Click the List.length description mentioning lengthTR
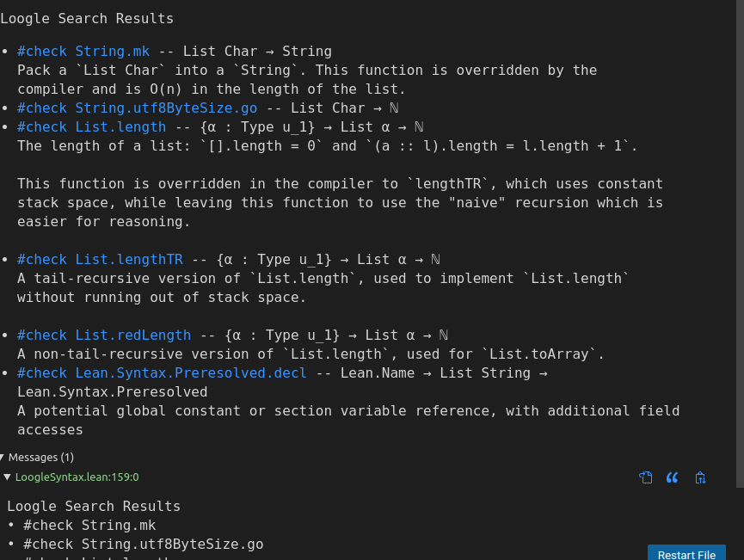This screenshot has height=560, width=744. point(340,203)
